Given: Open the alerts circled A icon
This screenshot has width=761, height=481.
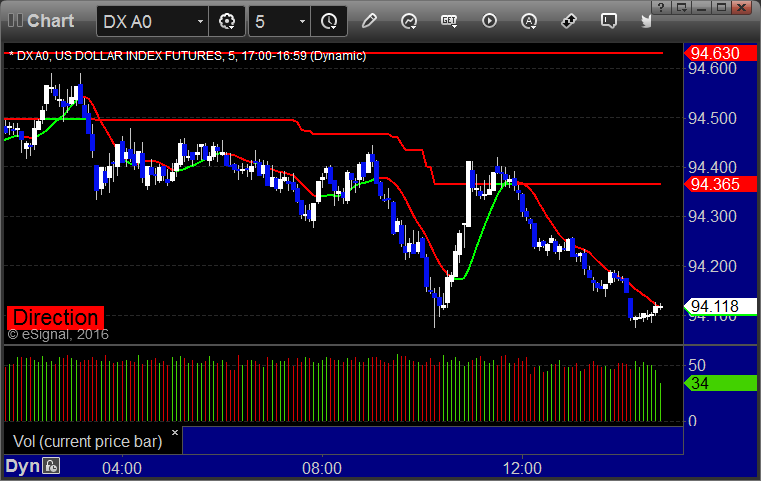Looking at the screenshot, I should [529, 21].
